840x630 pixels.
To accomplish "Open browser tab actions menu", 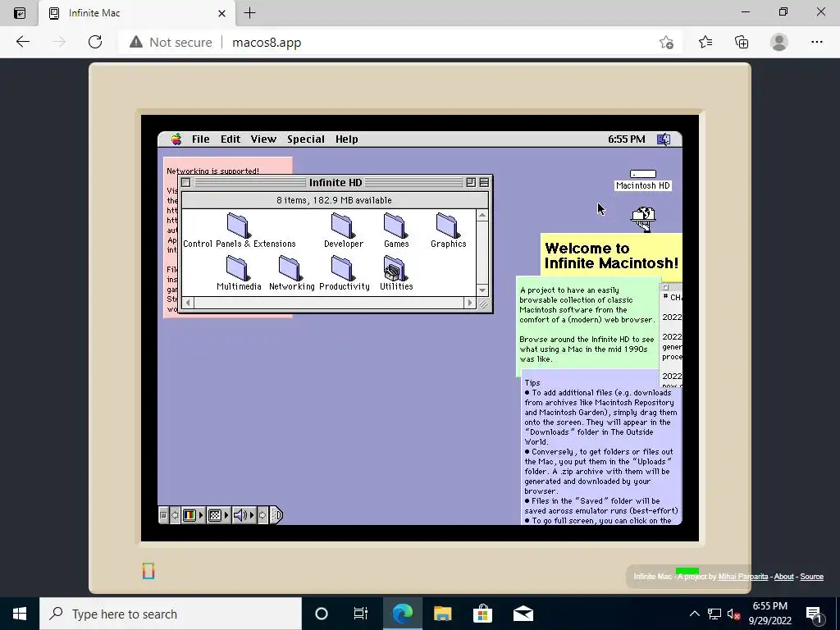I will tap(20, 13).
